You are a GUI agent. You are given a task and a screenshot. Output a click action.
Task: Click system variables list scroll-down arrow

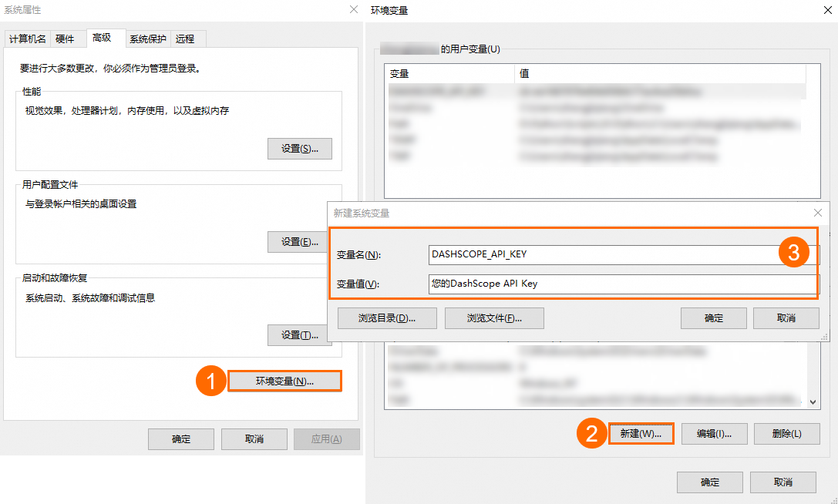[813, 402]
